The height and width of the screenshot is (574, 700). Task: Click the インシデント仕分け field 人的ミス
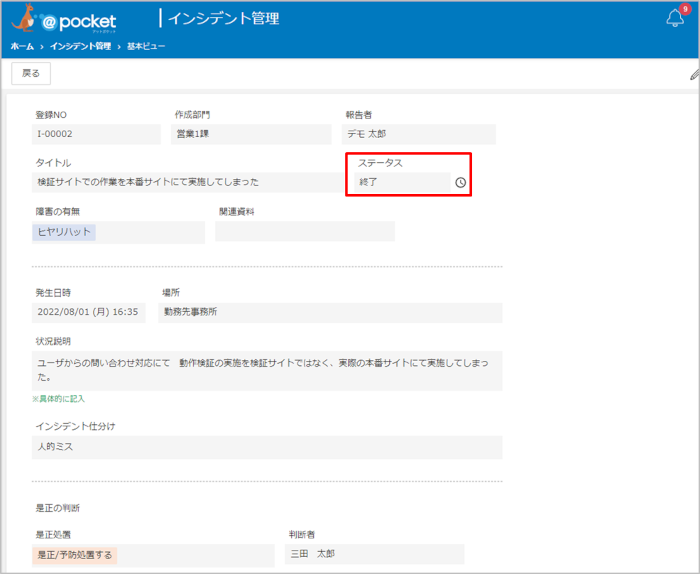click(267, 447)
